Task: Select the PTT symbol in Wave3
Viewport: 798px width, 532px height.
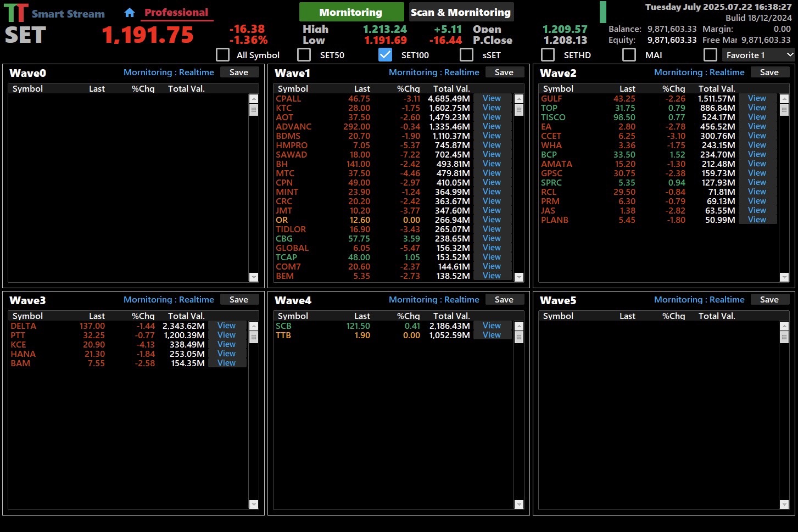Action: [18, 335]
